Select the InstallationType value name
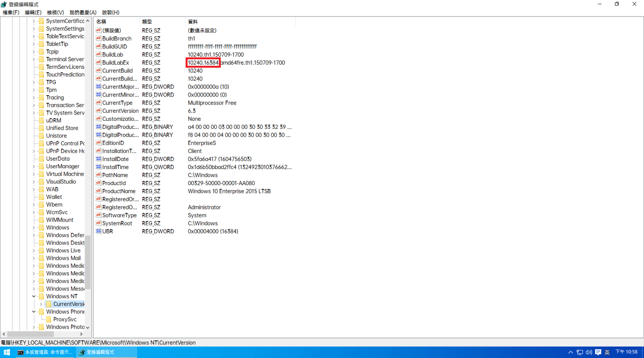Image resolution: width=644 pixels, height=358 pixels. 119,151
